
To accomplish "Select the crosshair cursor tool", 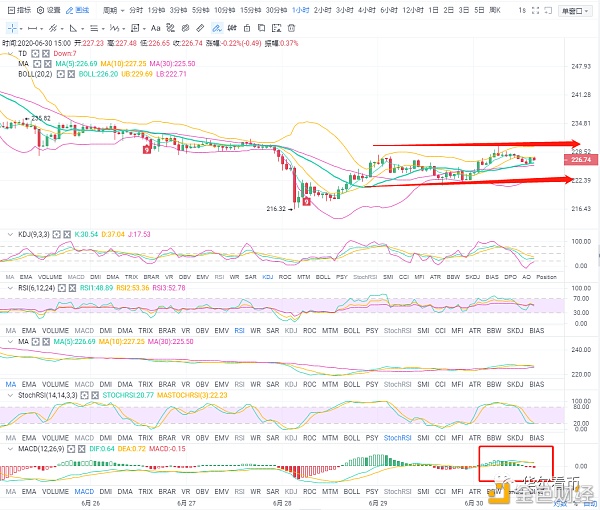I will point(12,28).
